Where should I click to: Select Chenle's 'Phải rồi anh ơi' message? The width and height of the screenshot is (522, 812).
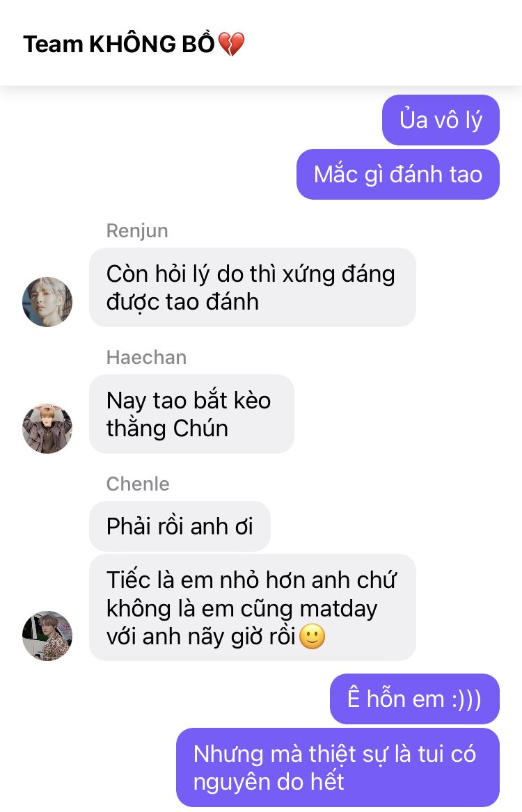click(x=180, y=526)
